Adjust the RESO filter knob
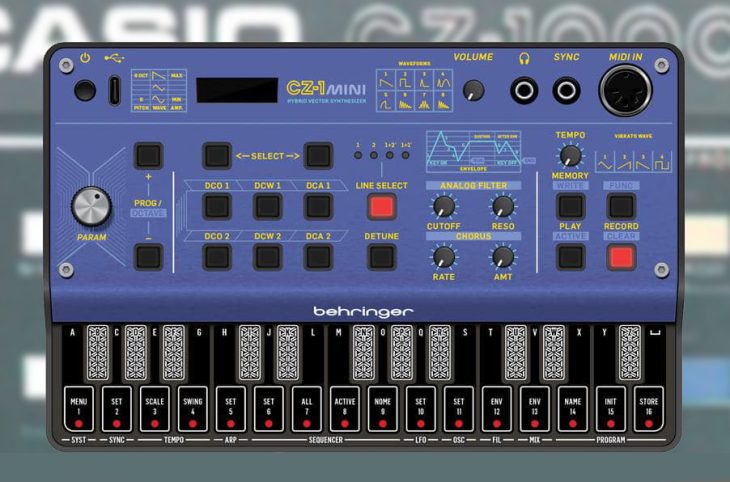This screenshot has width=730, height=482. point(503,206)
